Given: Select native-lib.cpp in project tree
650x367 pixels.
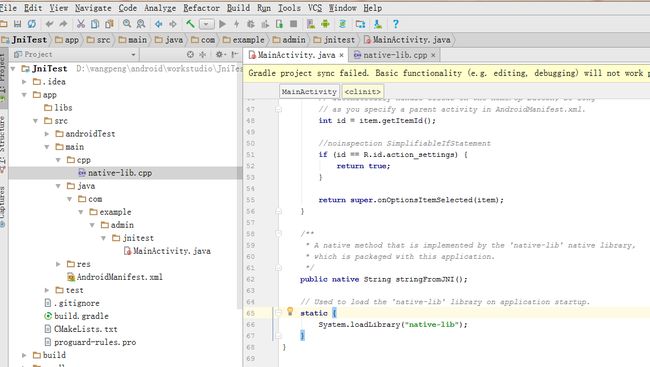Looking at the screenshot, I should 115,173.
